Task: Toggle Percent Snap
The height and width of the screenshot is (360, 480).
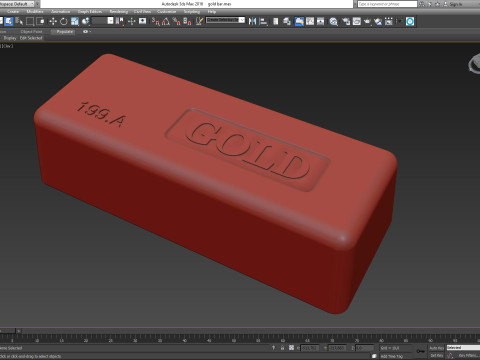Action: pos(177,21)
